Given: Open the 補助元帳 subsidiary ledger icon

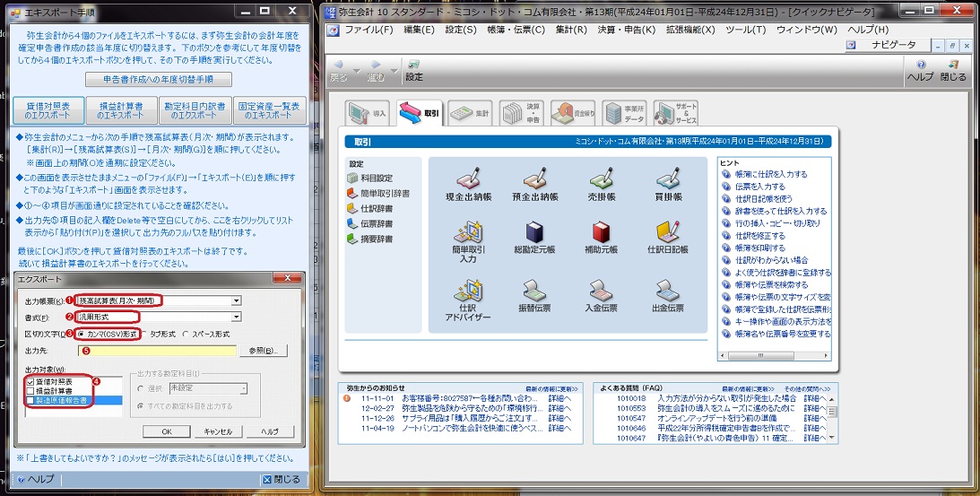Looking at the screenshot, I should (x=602, y=237).
